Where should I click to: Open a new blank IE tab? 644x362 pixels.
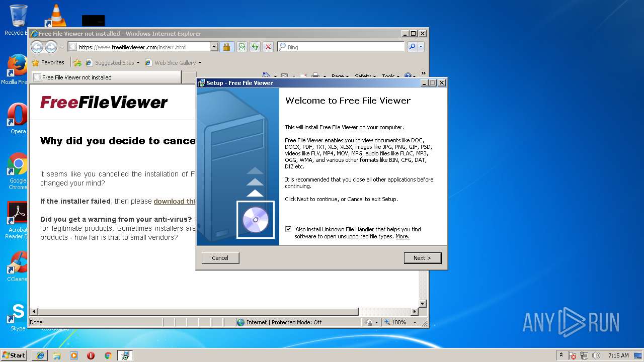[189, 77]
